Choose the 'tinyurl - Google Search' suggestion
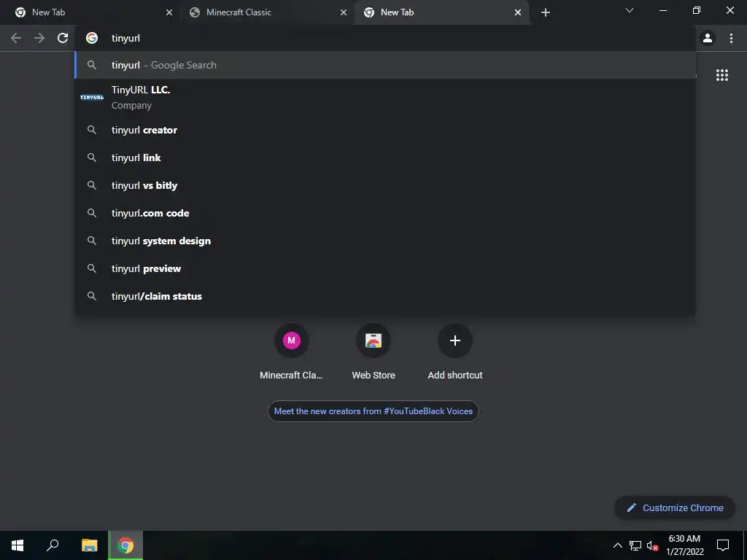This screenshot has height=560, width=747. (385, 65)
